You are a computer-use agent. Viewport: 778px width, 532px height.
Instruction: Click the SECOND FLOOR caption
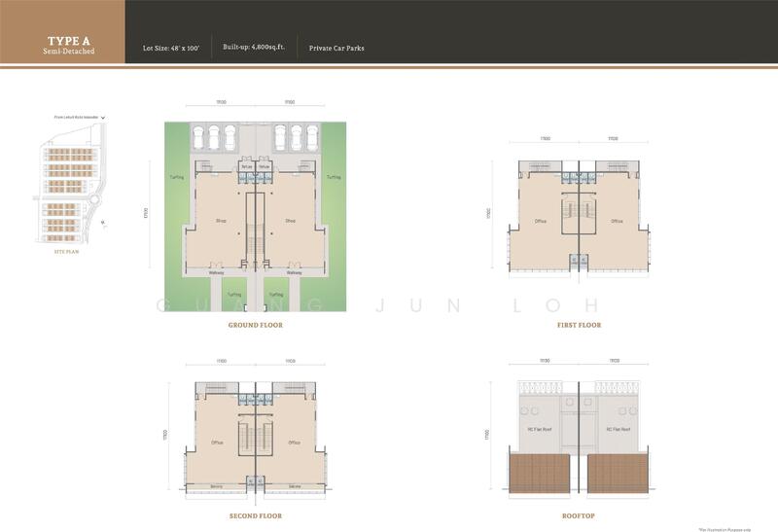tap(255, 515)
